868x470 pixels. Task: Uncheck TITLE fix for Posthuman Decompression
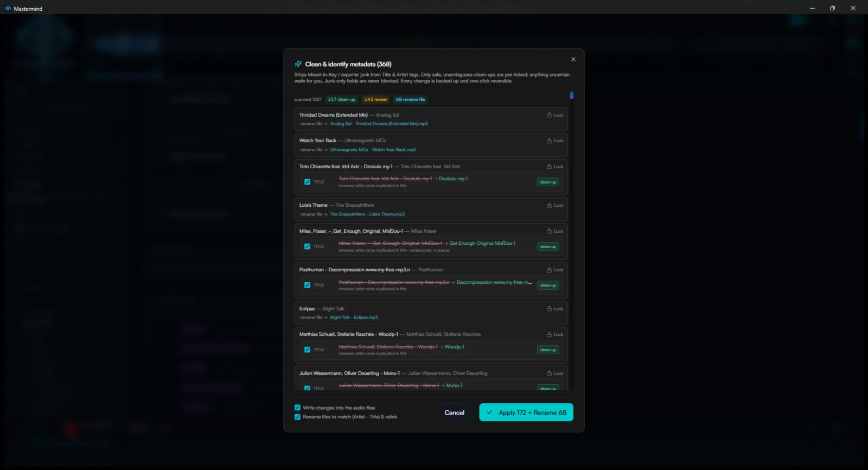click(308, 285)
